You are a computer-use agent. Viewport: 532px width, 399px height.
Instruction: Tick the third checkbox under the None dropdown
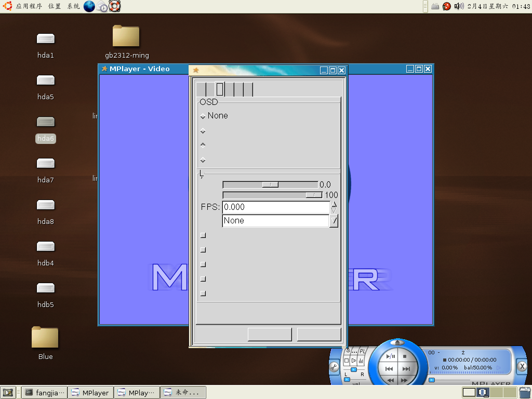203,264
